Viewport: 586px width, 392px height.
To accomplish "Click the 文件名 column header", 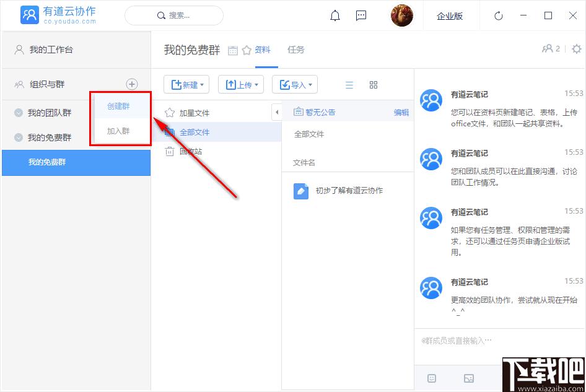I will (x=304, y=162).
